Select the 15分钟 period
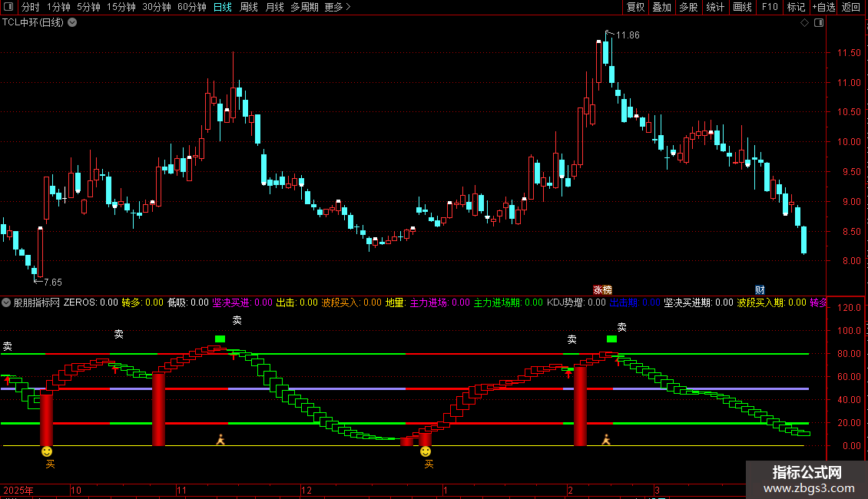868x499 pixels. click(121, 7)
